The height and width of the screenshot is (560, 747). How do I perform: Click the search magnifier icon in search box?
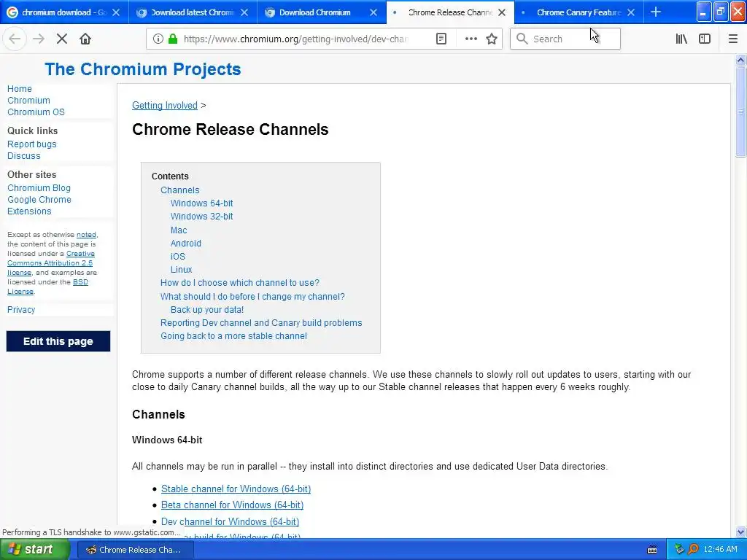522,39
